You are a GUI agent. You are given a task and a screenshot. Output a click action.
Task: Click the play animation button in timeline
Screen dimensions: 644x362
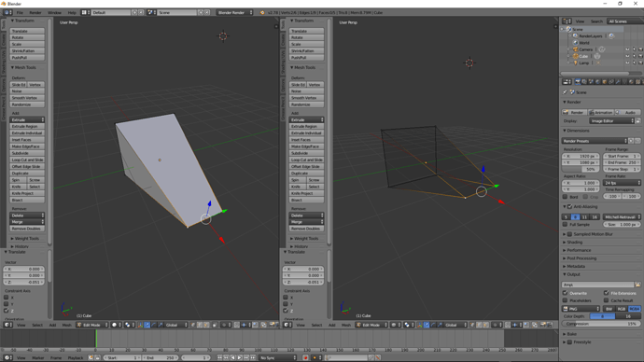pyautogui.click(x=240, y=358)
